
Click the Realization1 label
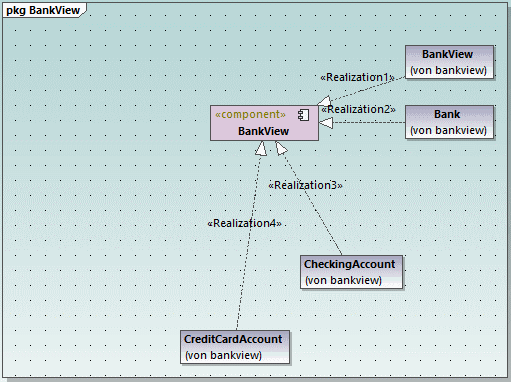point(357,77)
